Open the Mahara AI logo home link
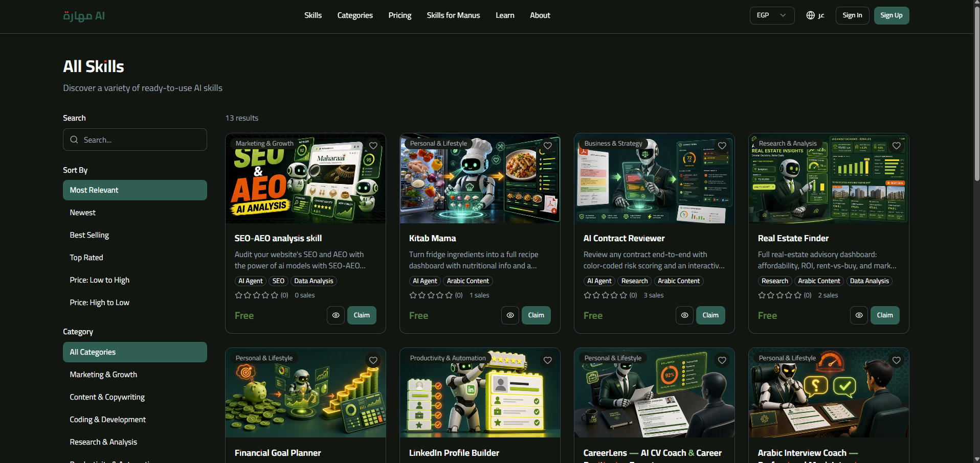 coord(84,16)
